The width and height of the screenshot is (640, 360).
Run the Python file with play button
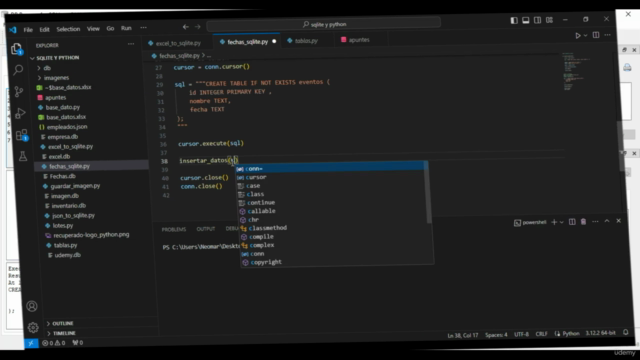578,36
